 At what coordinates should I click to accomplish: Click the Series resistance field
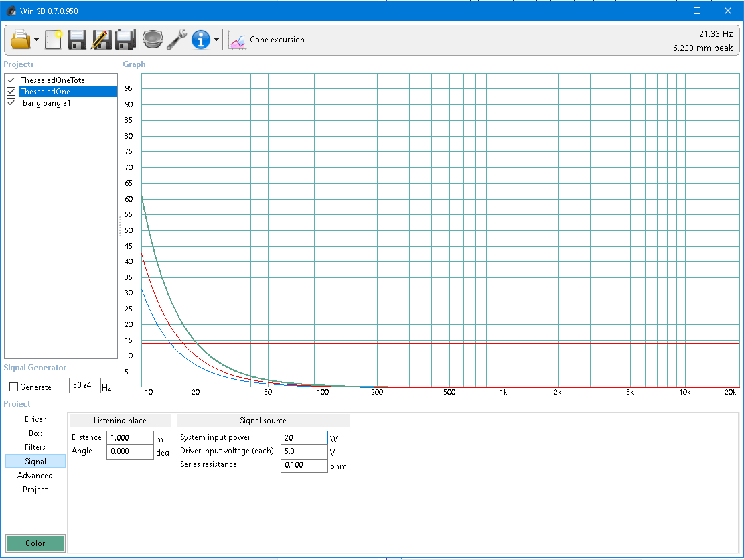point(304,465)
